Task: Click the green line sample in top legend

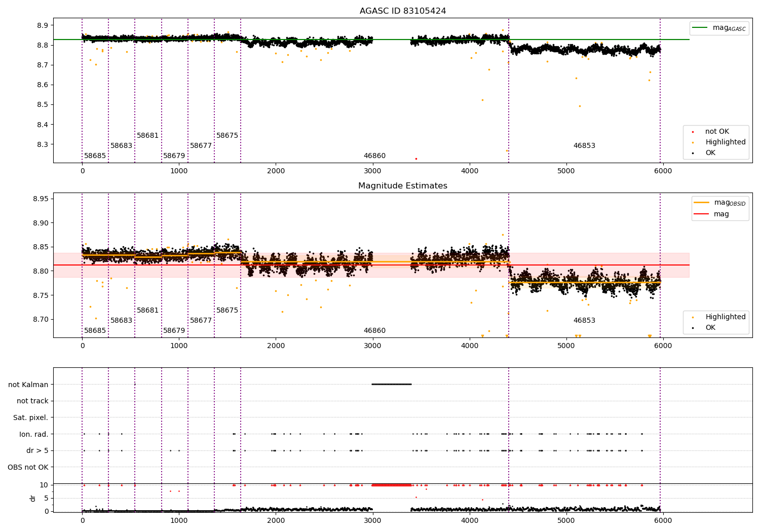Action: coord(700,28)
